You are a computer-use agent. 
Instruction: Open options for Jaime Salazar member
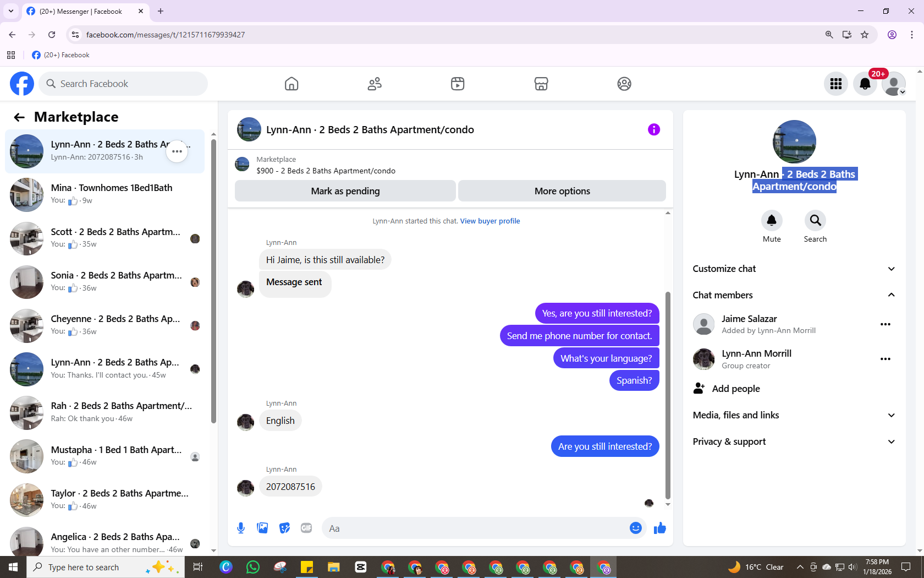885,324
